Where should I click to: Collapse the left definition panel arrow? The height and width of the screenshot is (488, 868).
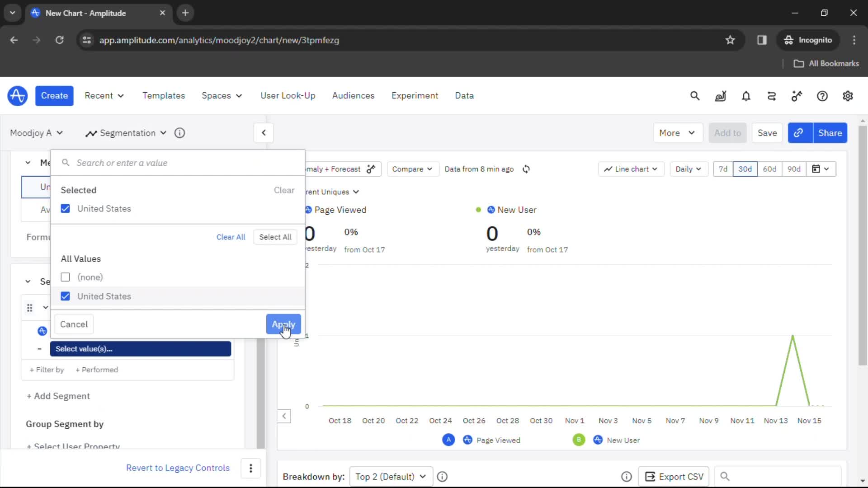tap(264, 133)
